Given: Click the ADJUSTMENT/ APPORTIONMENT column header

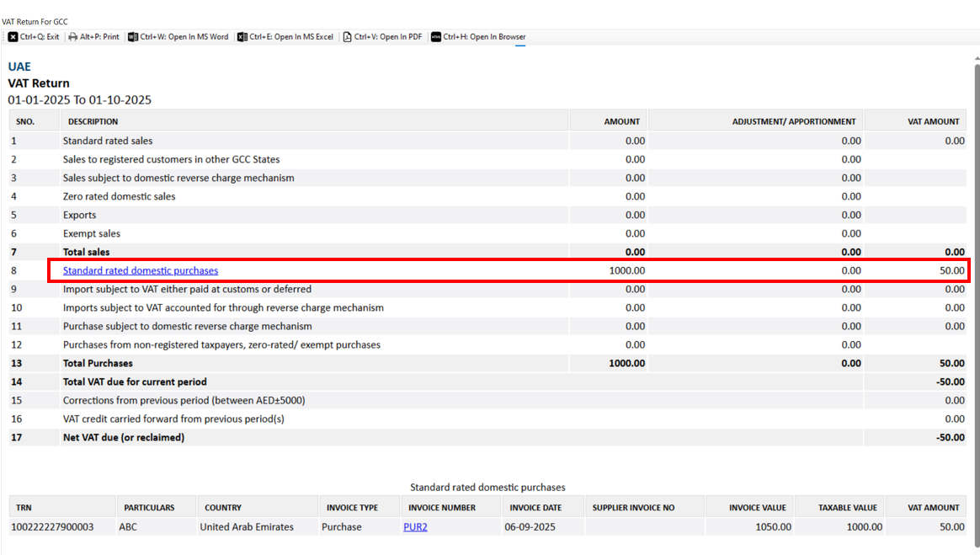Looking at the screenshot, I should [756, 121].
